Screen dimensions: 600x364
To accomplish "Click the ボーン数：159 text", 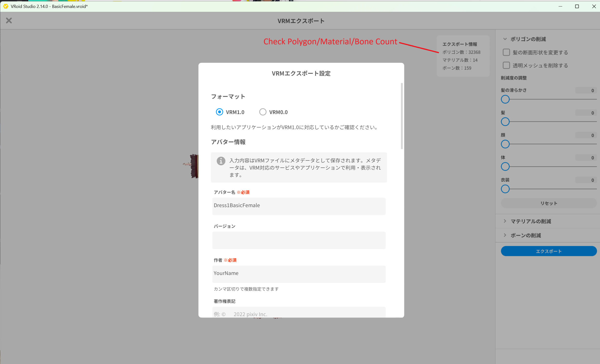I will click(457, 68).
